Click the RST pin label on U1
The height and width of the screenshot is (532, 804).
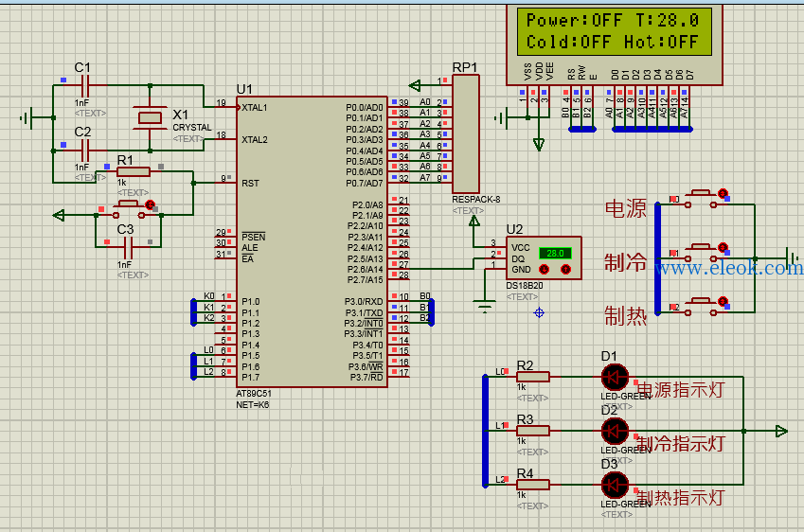coord(250,183)
